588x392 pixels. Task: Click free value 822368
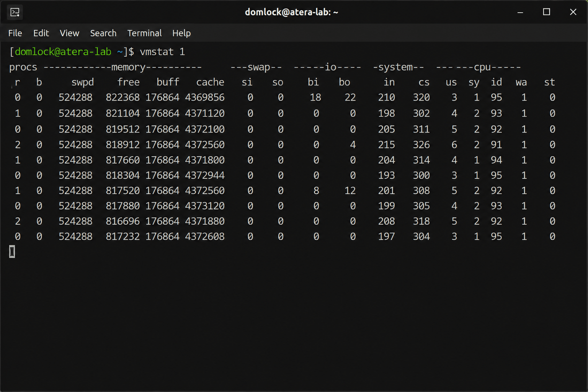(122, 98)
